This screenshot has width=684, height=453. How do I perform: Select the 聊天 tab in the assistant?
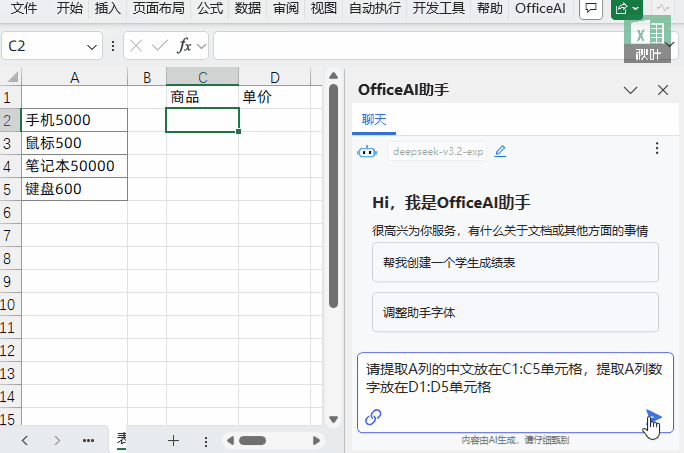point(374,119)
